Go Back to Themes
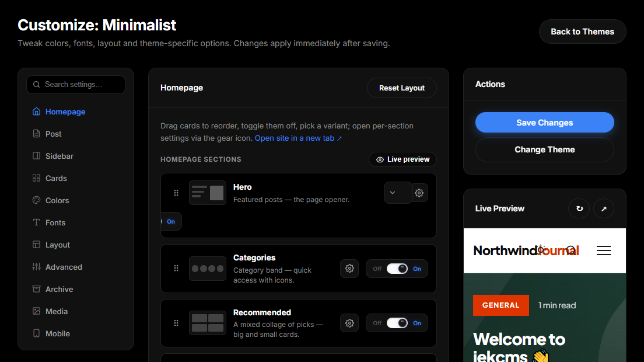The width and height of the screenshot is (644, 362). (x=582, y=32)
